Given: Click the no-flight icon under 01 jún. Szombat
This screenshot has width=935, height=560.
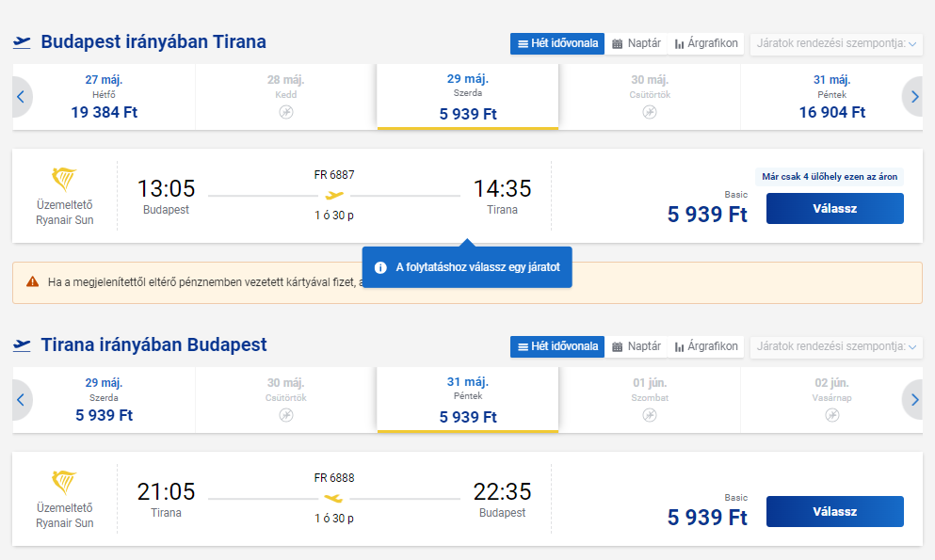Looking at the screenshot, I should pos(650,415).
